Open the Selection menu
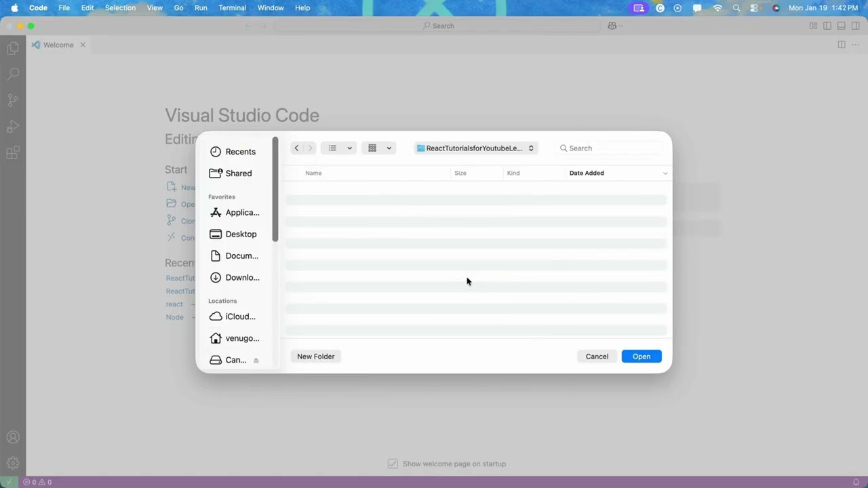Viewport: 868px width, 488px height. tap(120, 7)
